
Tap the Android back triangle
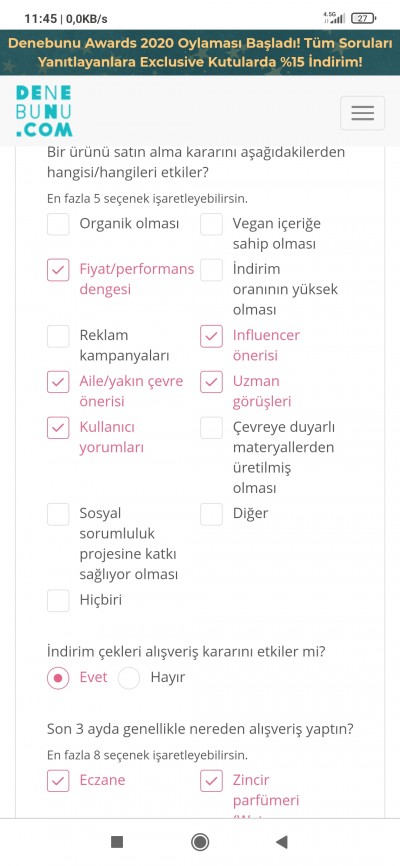[282, 842]
